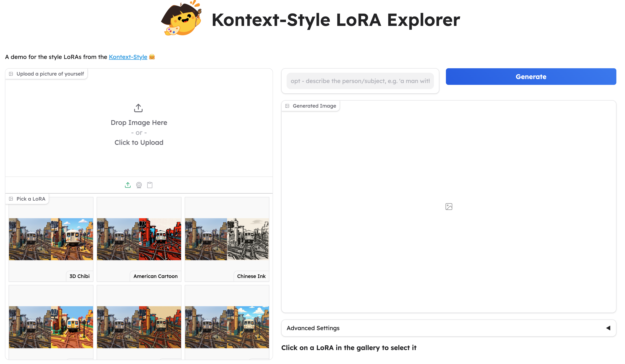Click the Generate button
This screenshot has width=625, height=364.
coord(531,76)
